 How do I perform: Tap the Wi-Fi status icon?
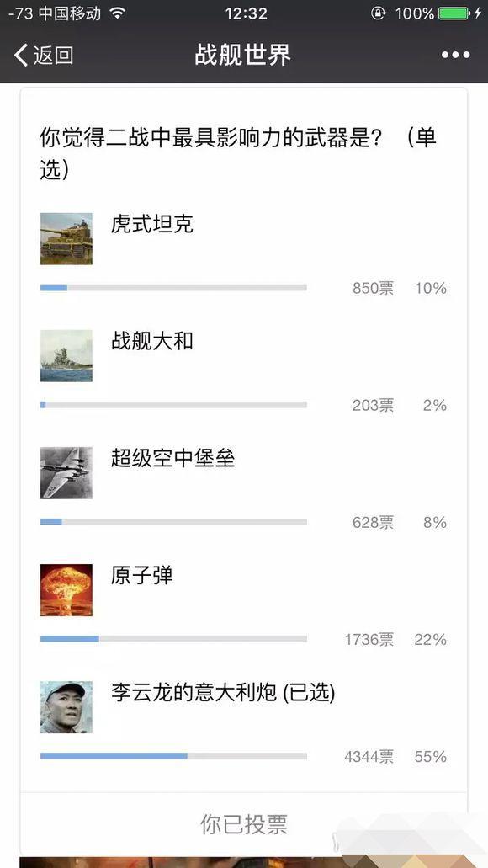pyautogui.click(x=117, y=13)
